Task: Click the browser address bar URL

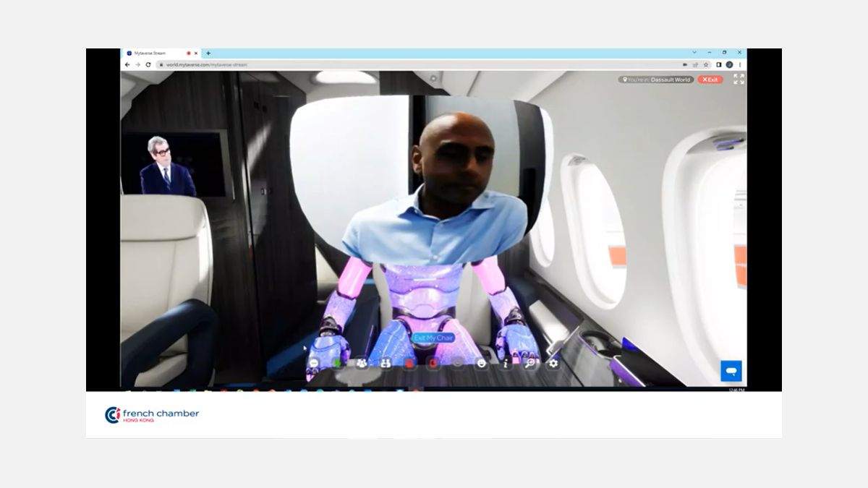Action: [217, 64]
